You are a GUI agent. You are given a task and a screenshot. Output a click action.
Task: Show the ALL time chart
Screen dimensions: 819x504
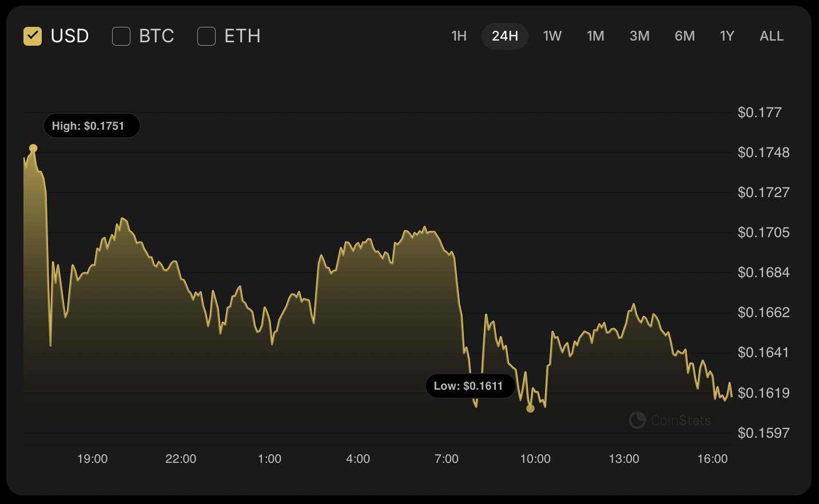[x=771, y=36]
